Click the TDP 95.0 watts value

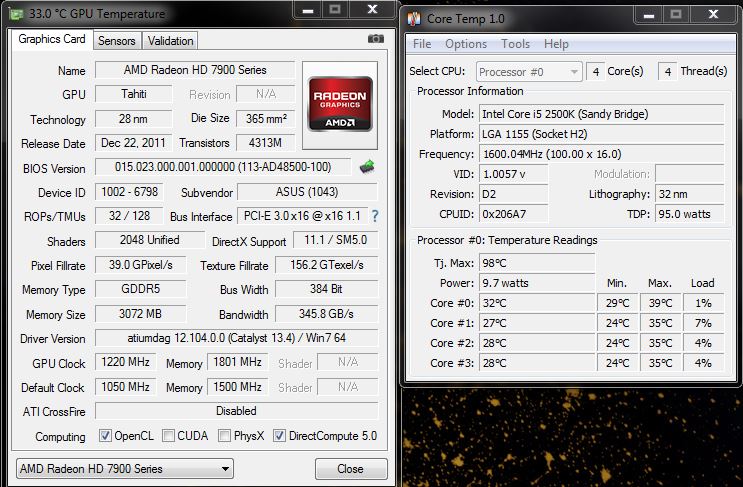[x=690, y=214]
